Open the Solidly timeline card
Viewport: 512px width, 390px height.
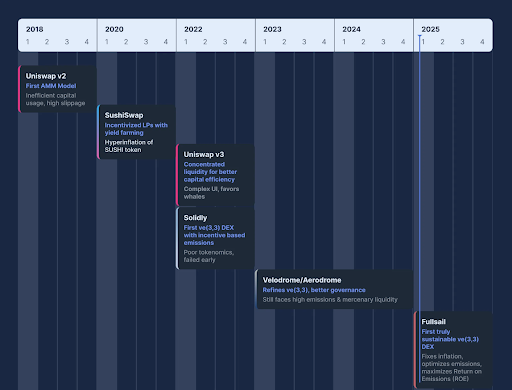(216, 238)
